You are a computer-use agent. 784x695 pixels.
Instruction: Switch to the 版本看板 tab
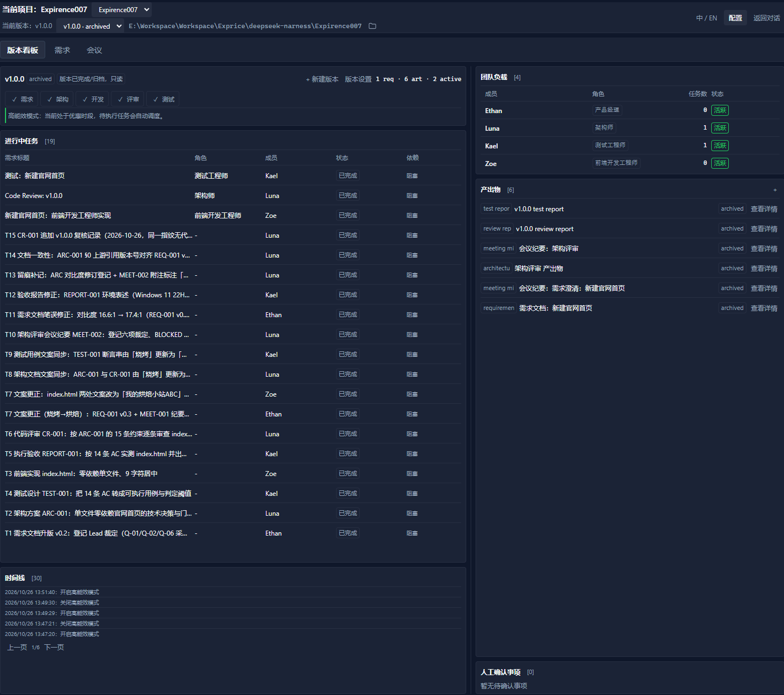pyautogui.click(x=23, y=50)
